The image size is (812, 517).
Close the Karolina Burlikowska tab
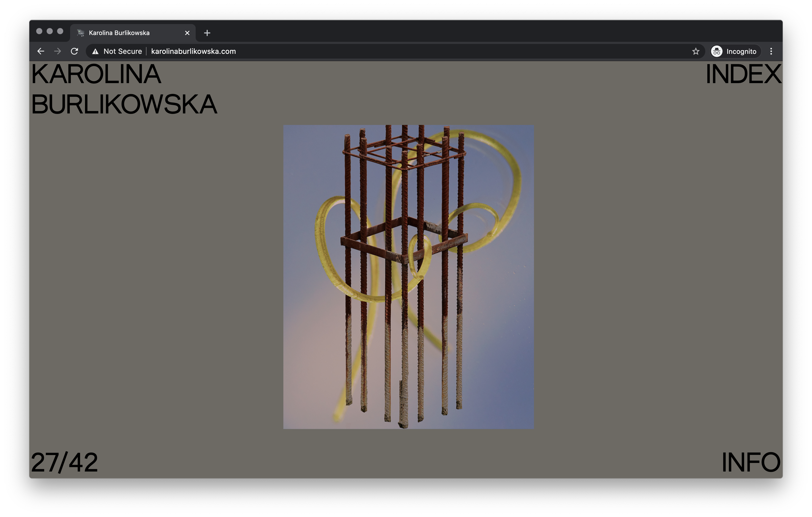click(187, 33)
